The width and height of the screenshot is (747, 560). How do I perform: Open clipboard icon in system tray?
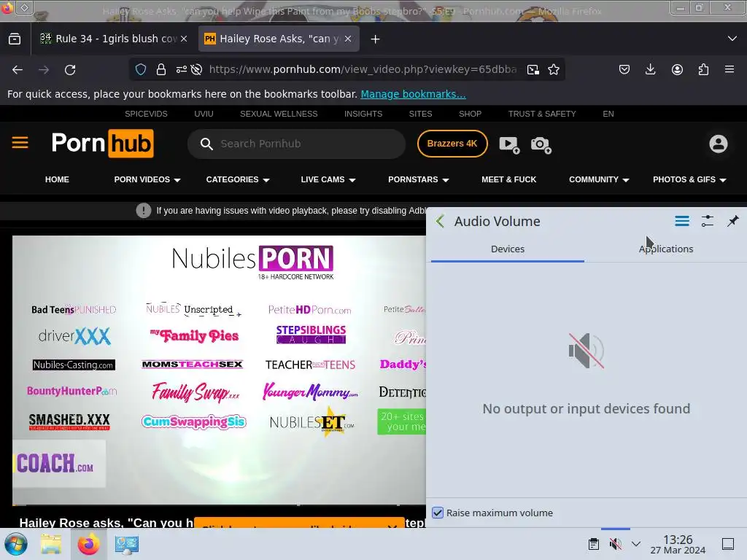pos(594,544)
